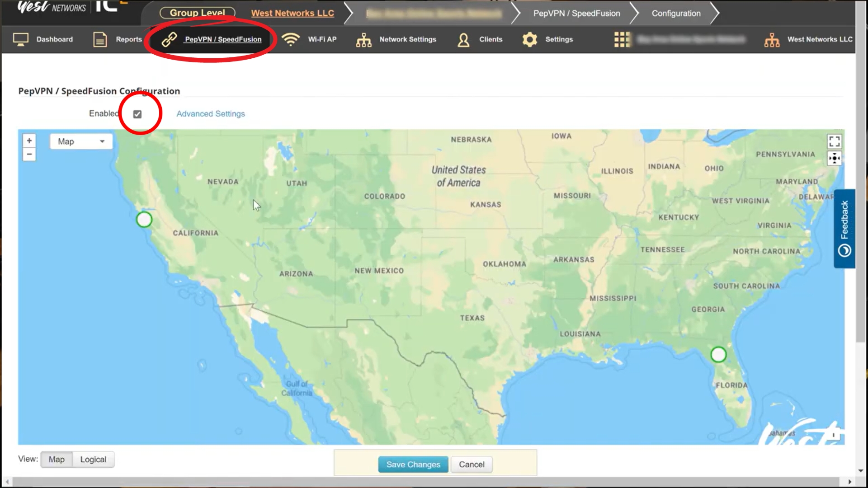
Task: Click the Florida device marker on map
Action: 718,355
